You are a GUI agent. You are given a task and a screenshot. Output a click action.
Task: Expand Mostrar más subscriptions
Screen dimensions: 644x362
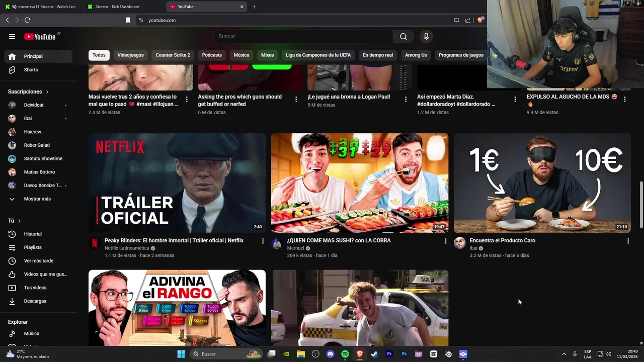(x=38, y=199)
